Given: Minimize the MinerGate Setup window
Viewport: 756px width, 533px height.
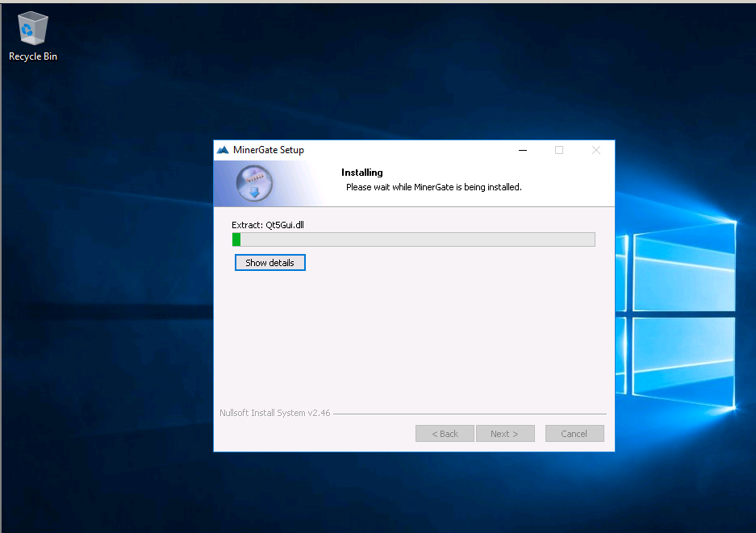Looking at the screenshot, I should 523,150.
